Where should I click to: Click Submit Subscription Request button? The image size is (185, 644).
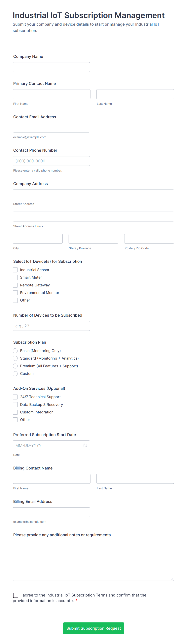click(93, 628)
